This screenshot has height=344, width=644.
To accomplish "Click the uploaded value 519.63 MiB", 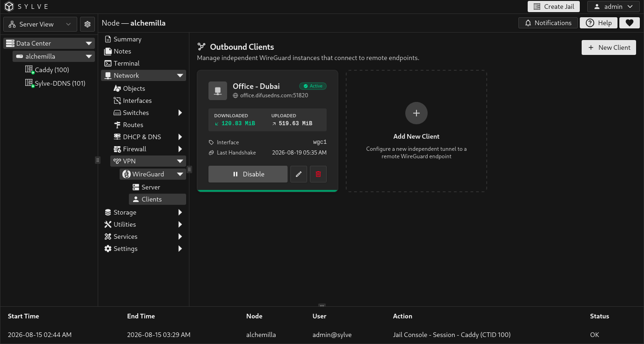I will pyautogui.click(x=295, y=123).
